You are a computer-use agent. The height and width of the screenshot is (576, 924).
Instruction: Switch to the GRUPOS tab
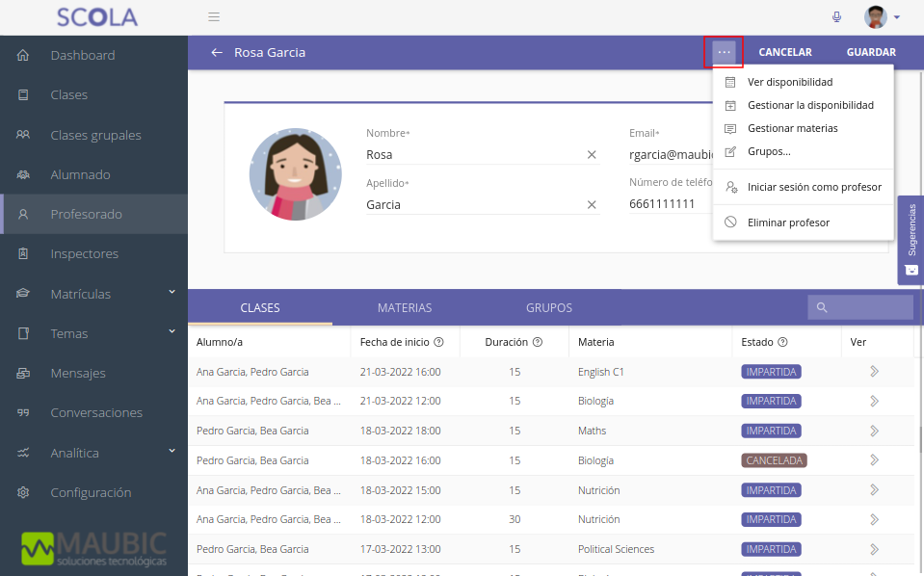click(x=549, y=308)
